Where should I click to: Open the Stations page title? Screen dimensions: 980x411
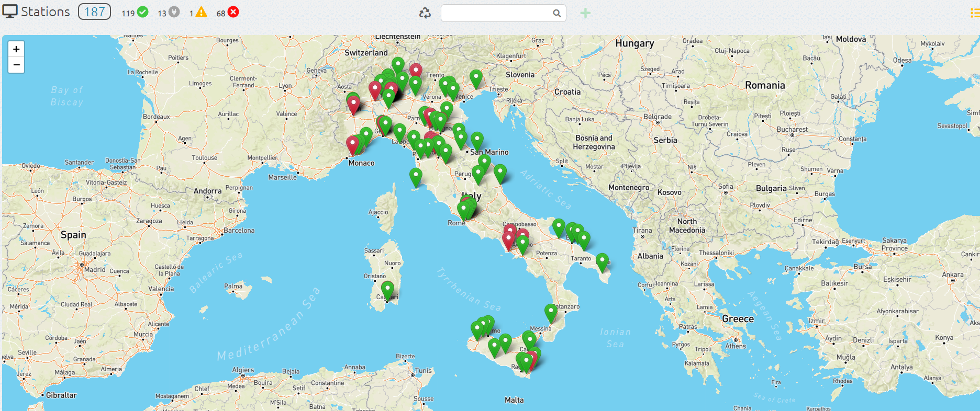coord(45,12)
